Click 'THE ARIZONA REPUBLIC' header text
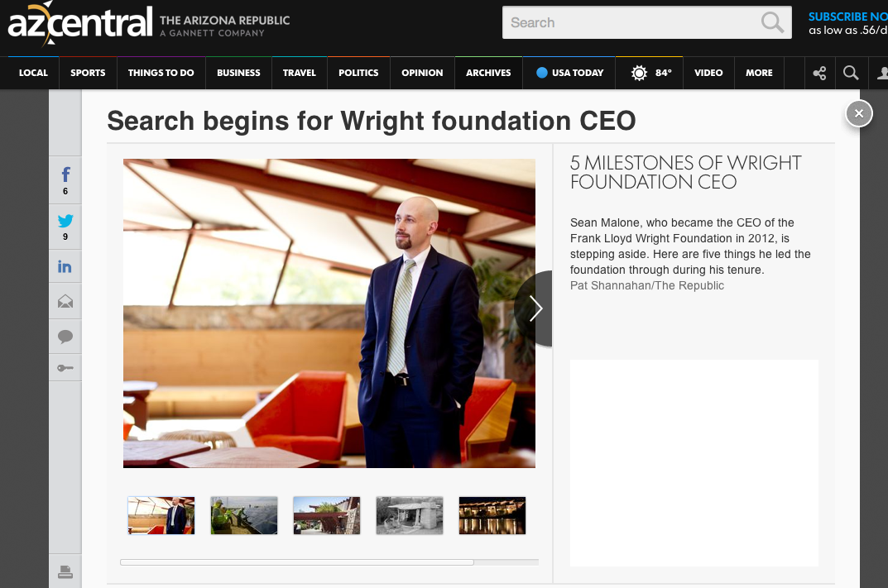Screen dimensions: 888x588 pos(224,21)
